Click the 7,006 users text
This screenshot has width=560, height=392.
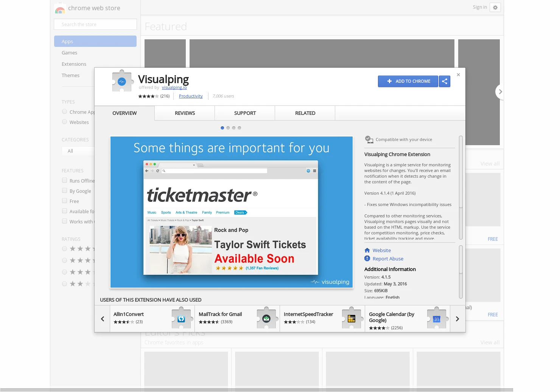(x=223, y=96)
